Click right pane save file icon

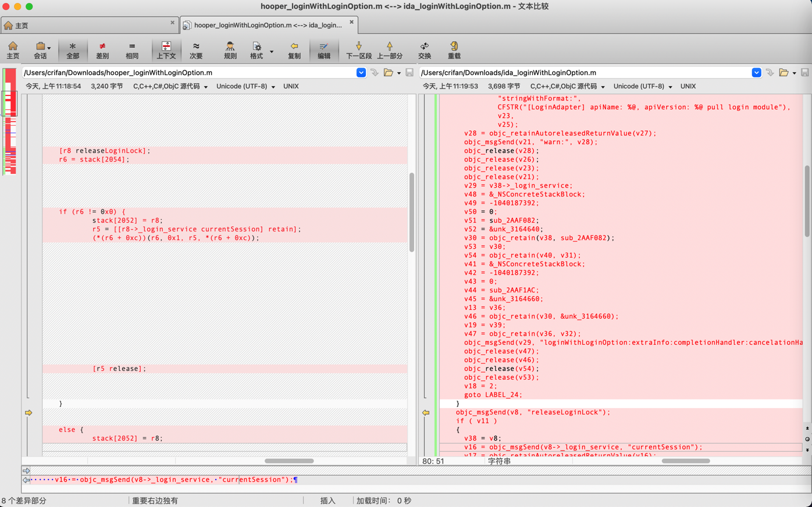point(805,73)
